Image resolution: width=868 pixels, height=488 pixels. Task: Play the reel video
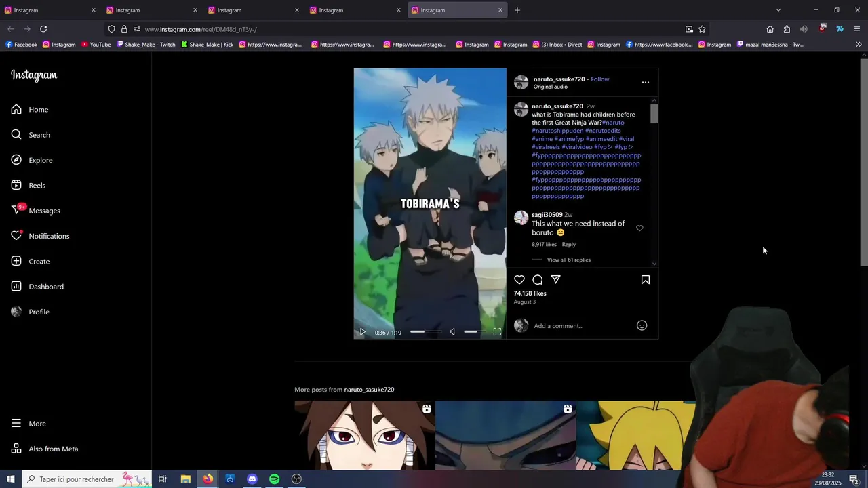tap(362, 332)
